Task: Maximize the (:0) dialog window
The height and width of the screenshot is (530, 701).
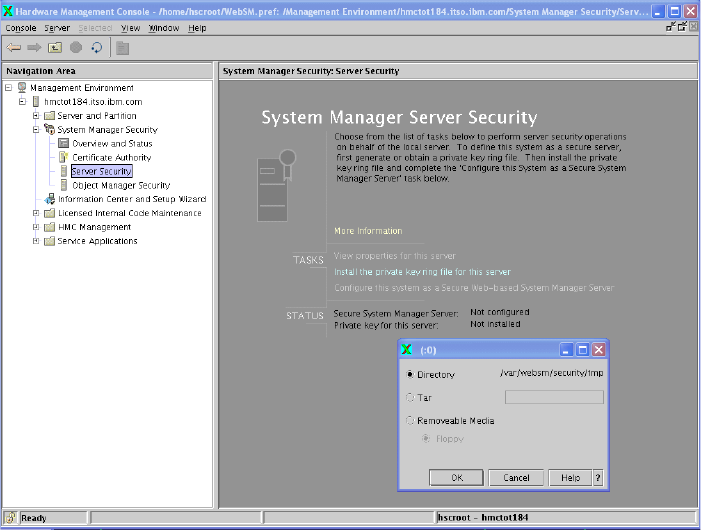Action: (583, 349)
